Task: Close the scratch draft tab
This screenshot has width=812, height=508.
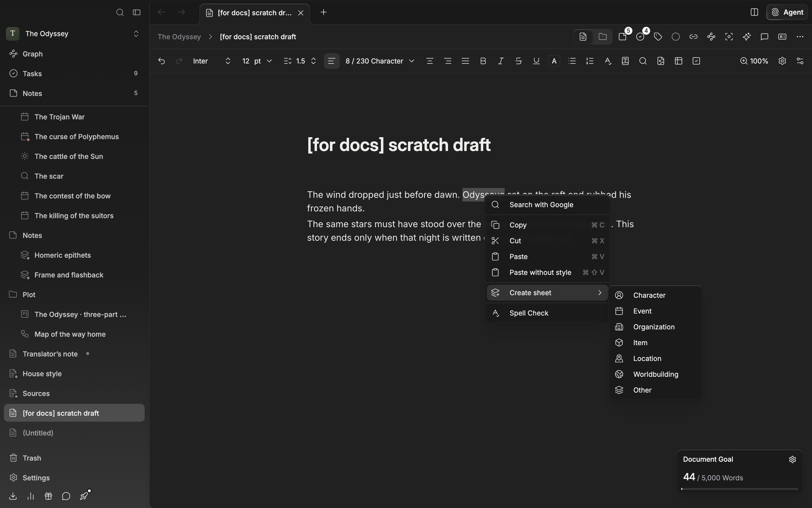Action: coord(301,13)
